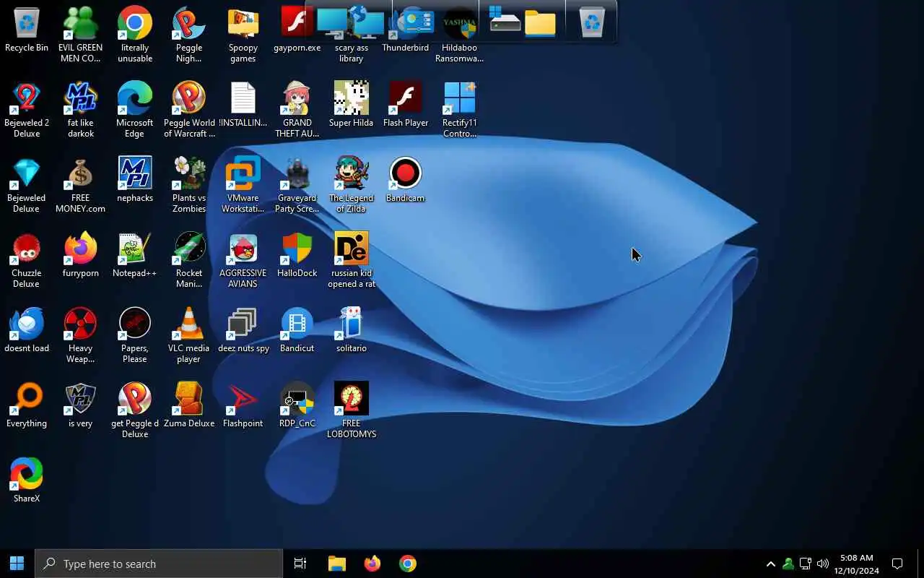924x578 pixels.
Task: Open Rocket Mania shortcut
Action: (189, 259)
